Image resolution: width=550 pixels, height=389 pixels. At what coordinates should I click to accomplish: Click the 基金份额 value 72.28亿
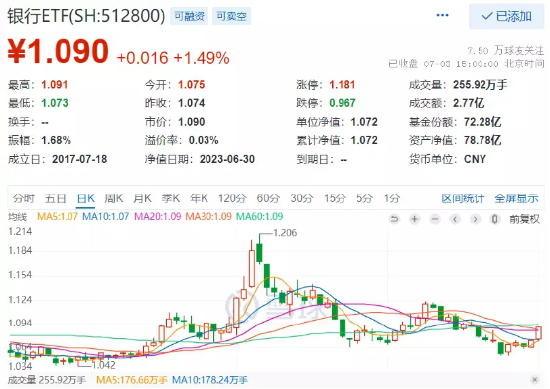(482, 122)
